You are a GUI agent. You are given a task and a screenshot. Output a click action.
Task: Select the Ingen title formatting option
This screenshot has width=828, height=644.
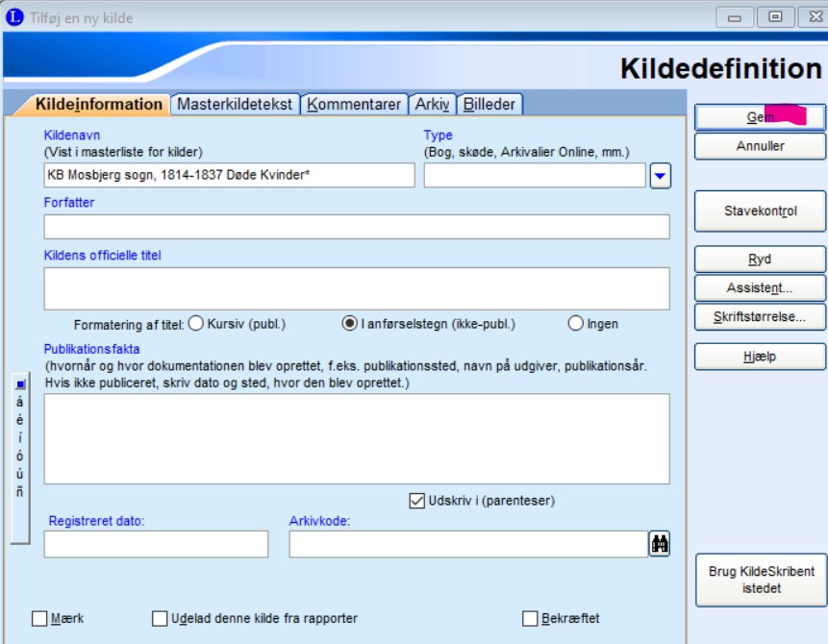(576, 323)
